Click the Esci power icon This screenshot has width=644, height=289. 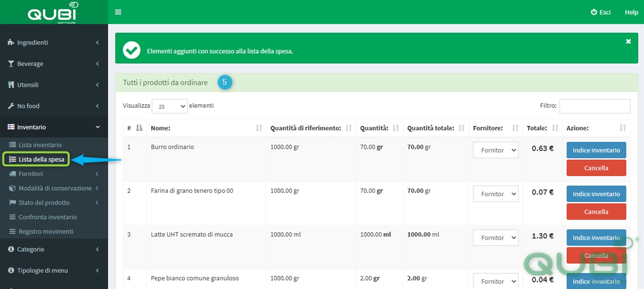(x=594, y=12)
